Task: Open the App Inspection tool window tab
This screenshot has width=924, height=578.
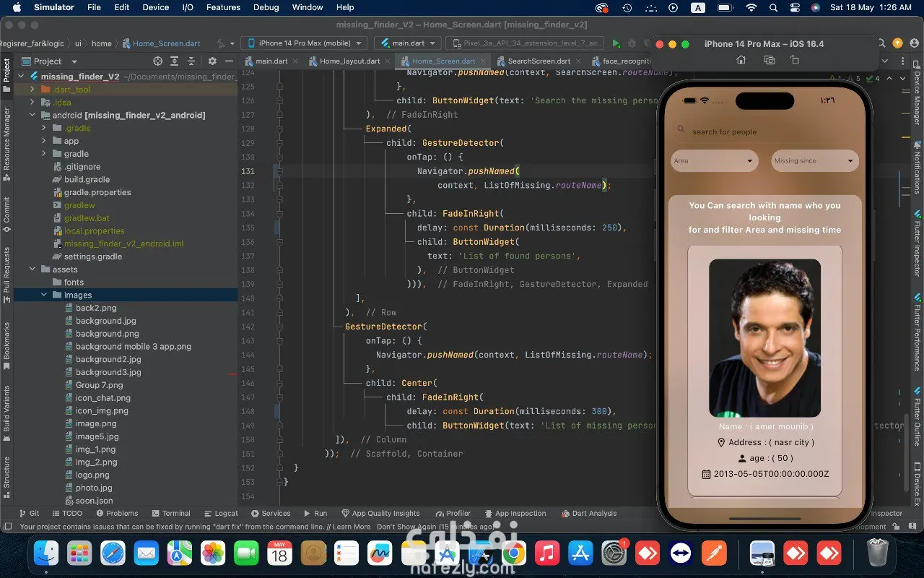Action: 515,514
